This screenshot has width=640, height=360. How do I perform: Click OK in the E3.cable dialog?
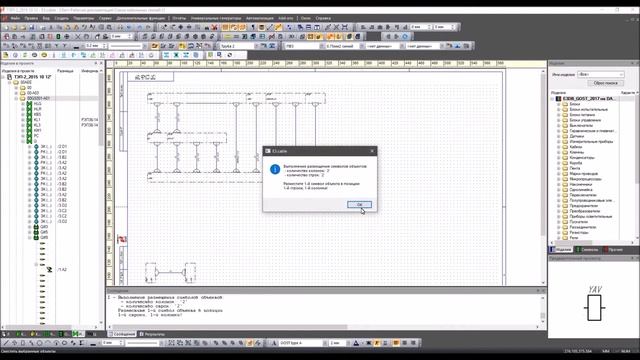point(359,204)
